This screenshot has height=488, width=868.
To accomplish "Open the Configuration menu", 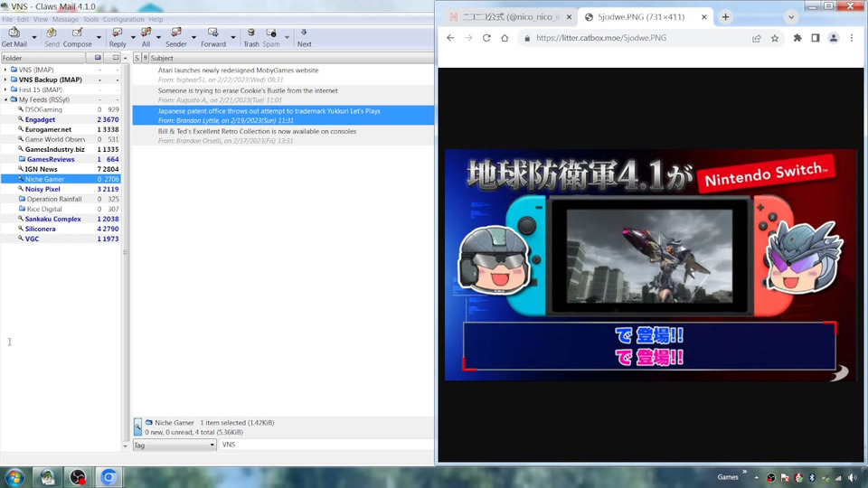I will click(123, 19).
